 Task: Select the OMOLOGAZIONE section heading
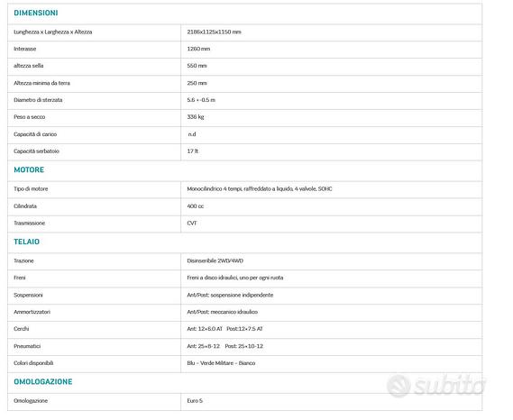tap(43, 382)
